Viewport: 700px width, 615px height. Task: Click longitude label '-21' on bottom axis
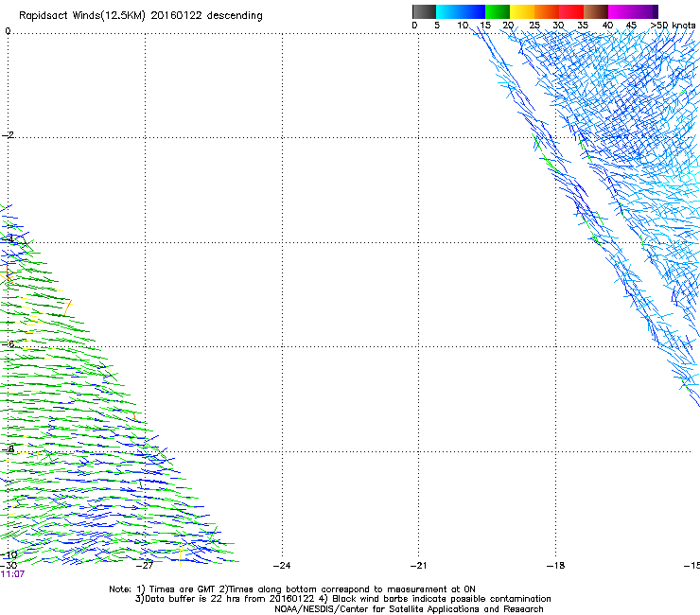[418, 566]
